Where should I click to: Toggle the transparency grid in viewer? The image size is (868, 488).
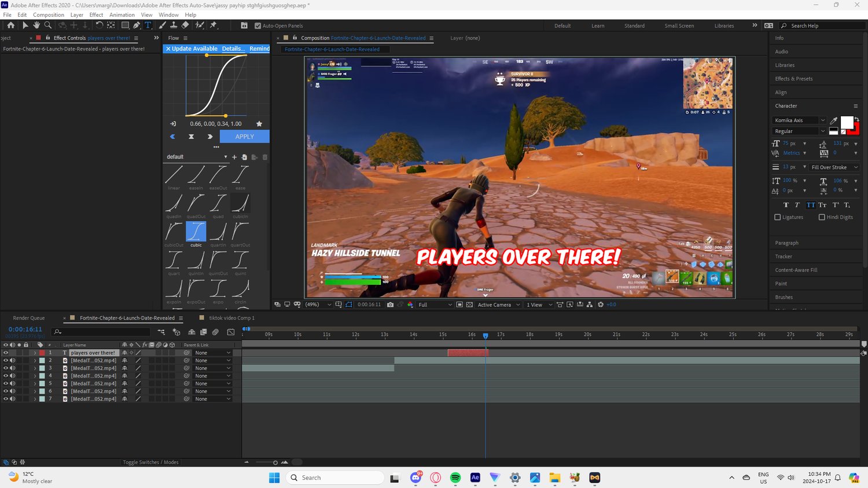(469, 304)
